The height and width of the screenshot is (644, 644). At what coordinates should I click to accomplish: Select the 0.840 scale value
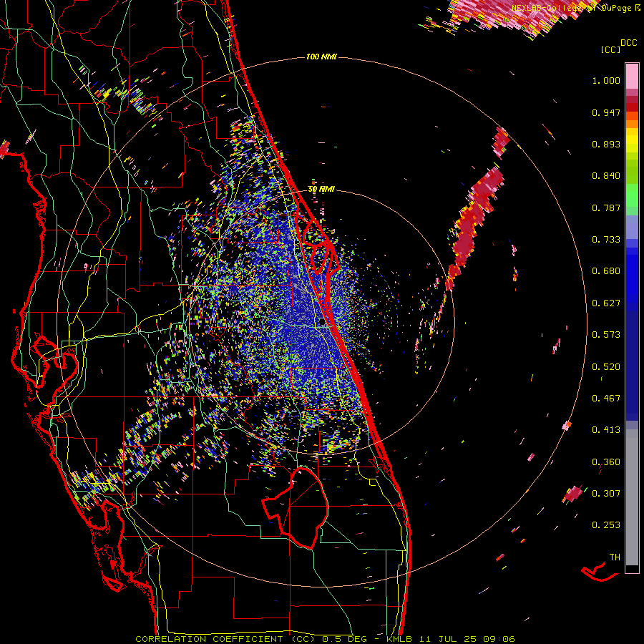click(x=606, y=176)
